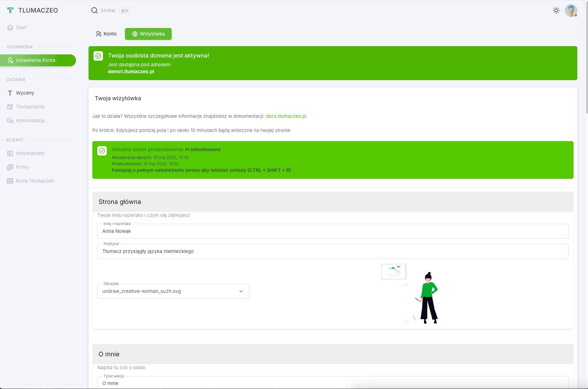Click 'Twoja osobista domena jest aktywna!' heading
The width and height of the screenshot is (588, 389).
pos(159,56)
